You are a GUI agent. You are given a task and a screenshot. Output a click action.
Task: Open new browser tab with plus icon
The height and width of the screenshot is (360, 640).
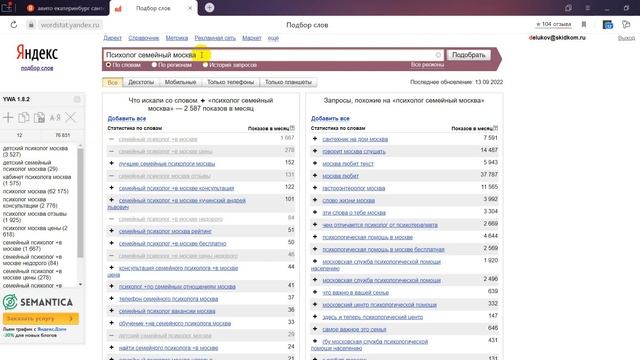[x=209, y=7]
